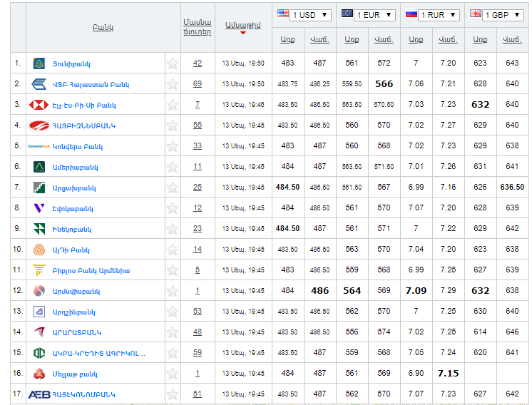Open branch count 33 link in row 5
The height and width of the screenshot is (405, 532).
coord(198,146)
